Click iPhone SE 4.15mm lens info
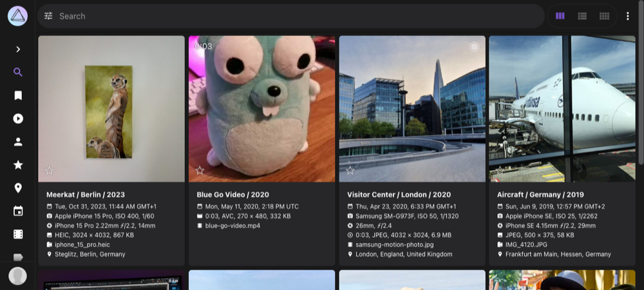The image size is (644, 290). 551,226
